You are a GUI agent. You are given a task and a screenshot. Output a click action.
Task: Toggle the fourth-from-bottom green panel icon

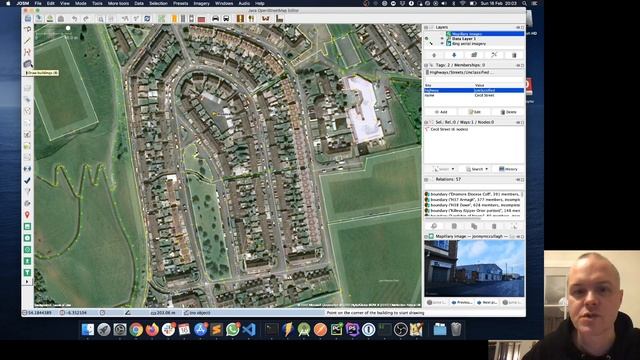(x=27, y=238)
